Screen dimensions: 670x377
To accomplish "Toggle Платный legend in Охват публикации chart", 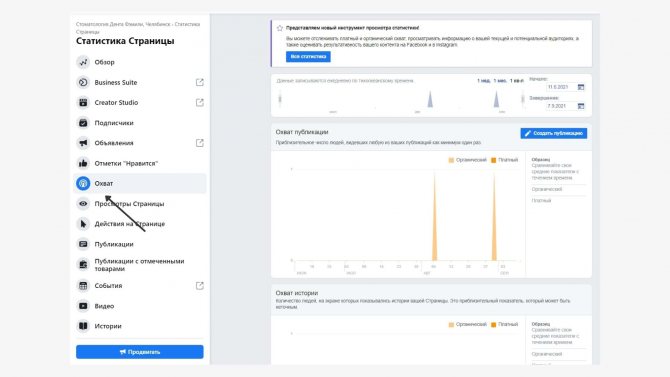I will tap(504, 160).
